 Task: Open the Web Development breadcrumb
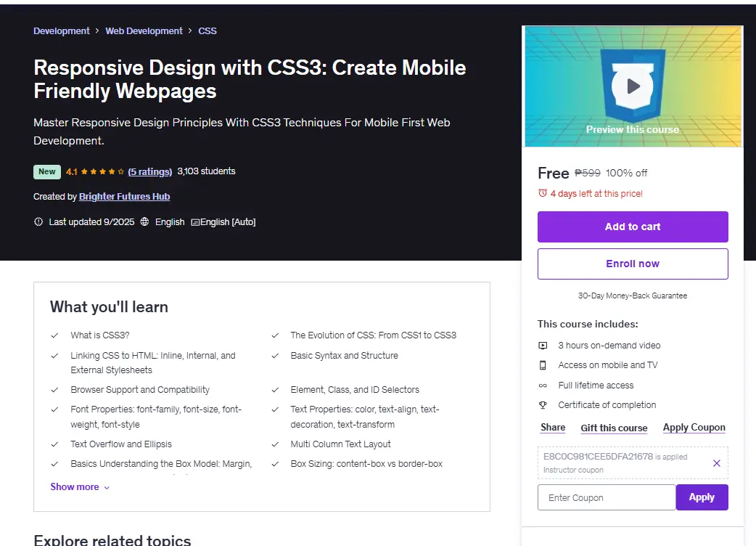(144, 31)
